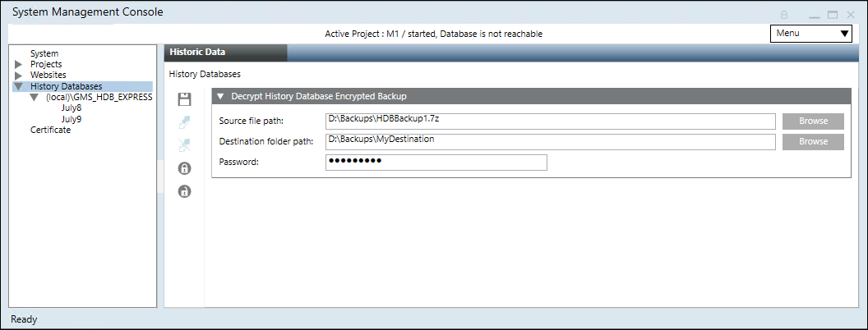868x330 pixels.
Task: Maximize the System Management Console window
Action: point(833,14)
